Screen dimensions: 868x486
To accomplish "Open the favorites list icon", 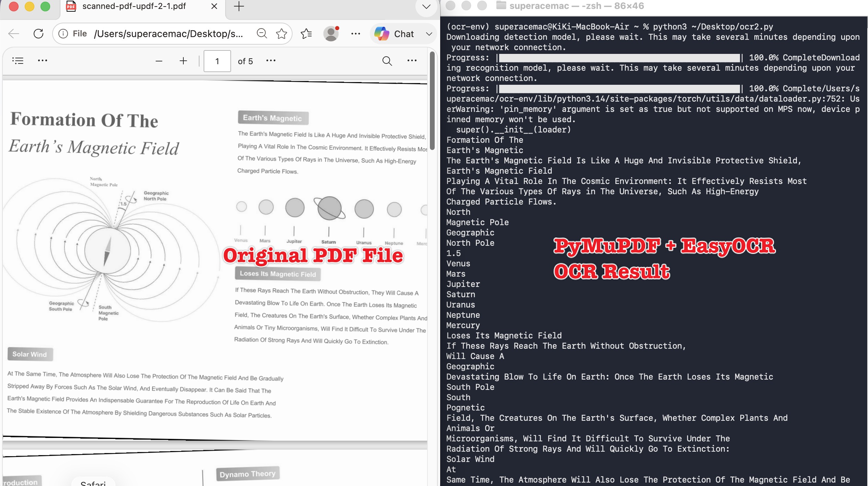I will pyautogui.click(x=306, y=34).
